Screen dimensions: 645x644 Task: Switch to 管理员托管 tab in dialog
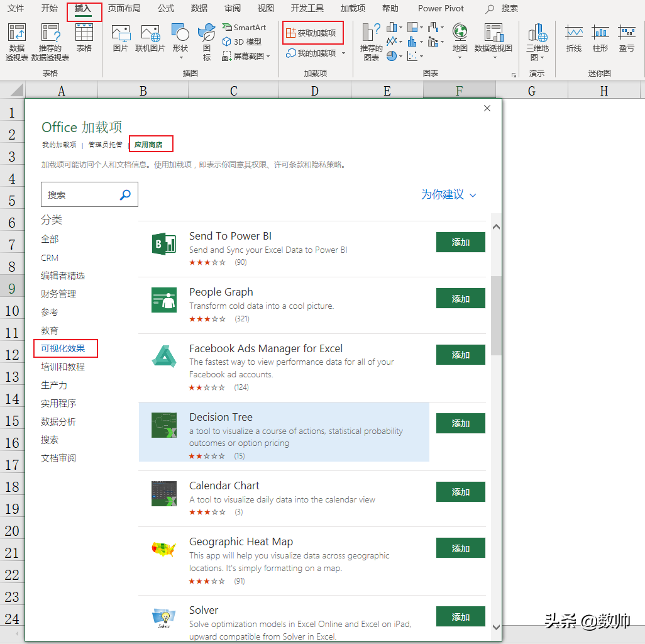tap(106, 145)
